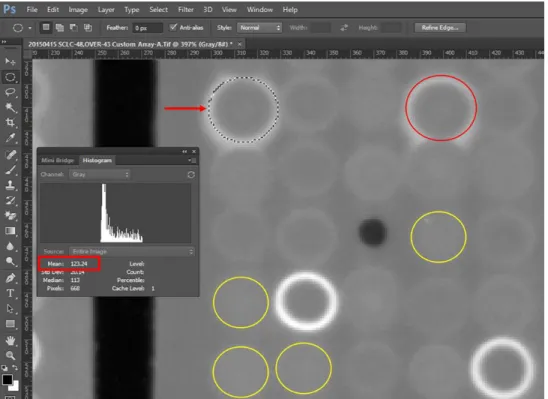Open the 3D menu
This screenshot has height=399, width=548.
pos(208,9)
